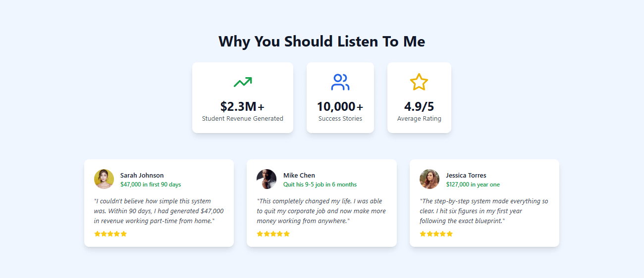Click the "Why You Should Listen To Me" heading
Screen dimensions: 644x278
click(322, 41)
